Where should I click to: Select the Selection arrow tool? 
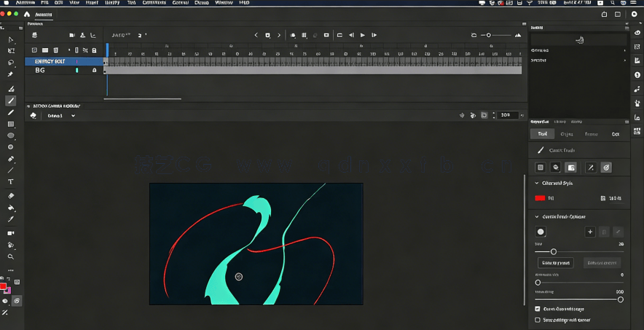point(11,39)
